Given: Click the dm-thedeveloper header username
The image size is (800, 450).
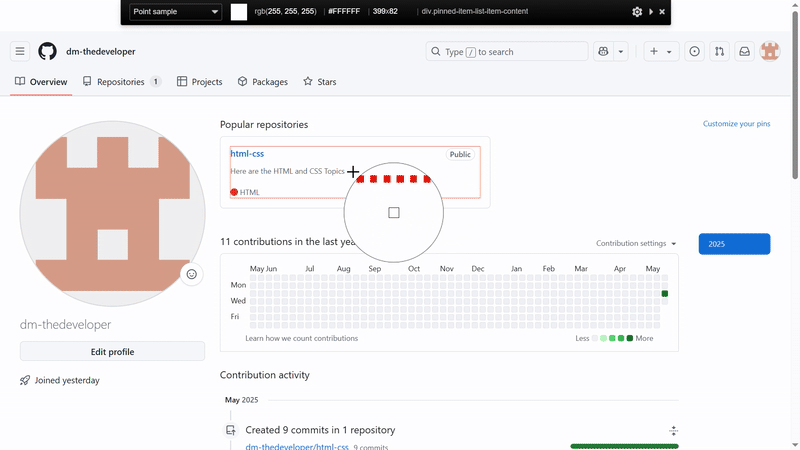Looking at the screenshot, I should pyautogui.click(x=101, y=52).
